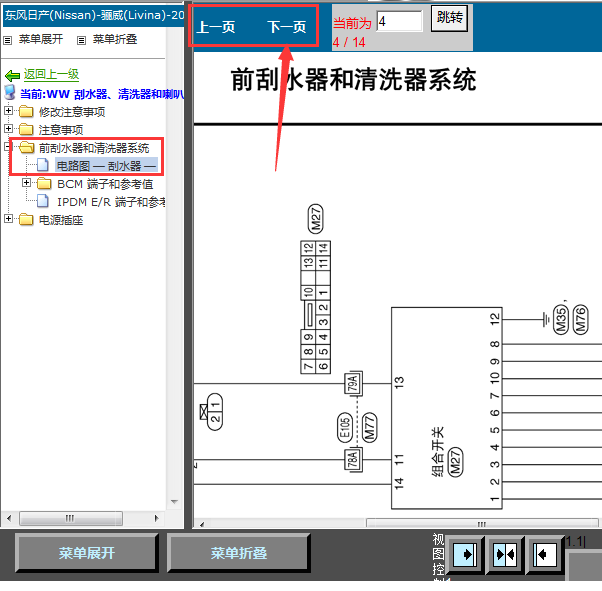Click the 修改注意事项 folder icon
The width and height of the screenshot is (602, 591).
26,111
